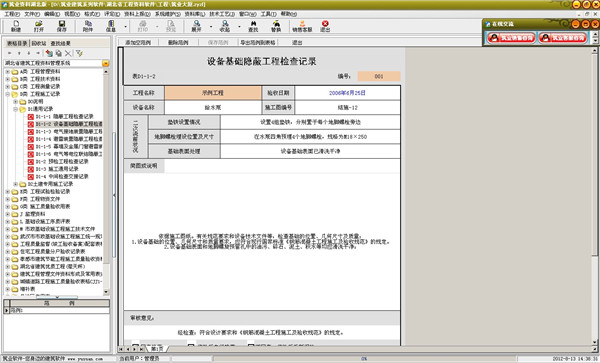Select tree item D1-4 中间检查交接记录
This screenshot has width=600, height=363.
click(x=62, y=177)
